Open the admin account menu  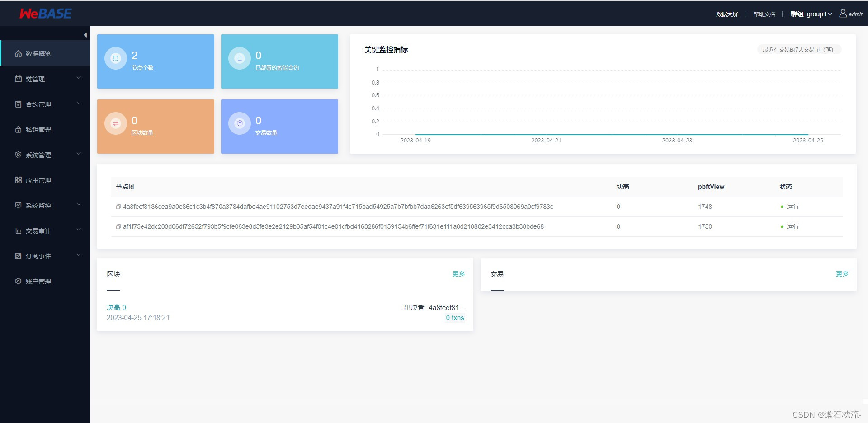pos(852,14)
